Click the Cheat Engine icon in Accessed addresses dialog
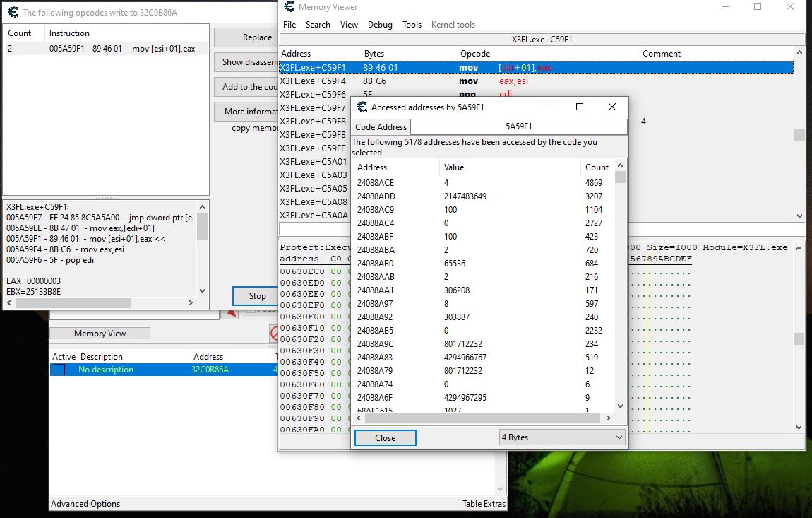The width and height of the screenshot is (812, 518). pyautogui.click(x=362, y=107)
